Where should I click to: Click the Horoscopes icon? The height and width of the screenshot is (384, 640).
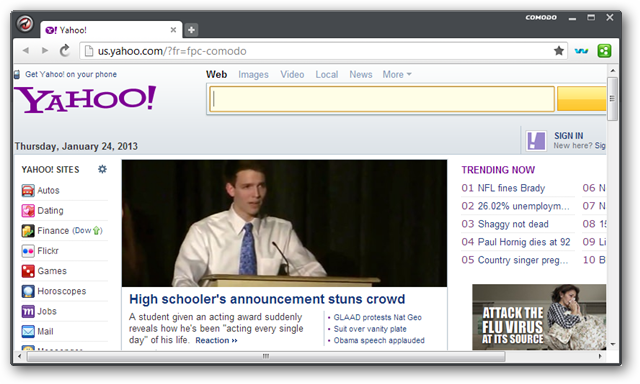click(28, 291)
